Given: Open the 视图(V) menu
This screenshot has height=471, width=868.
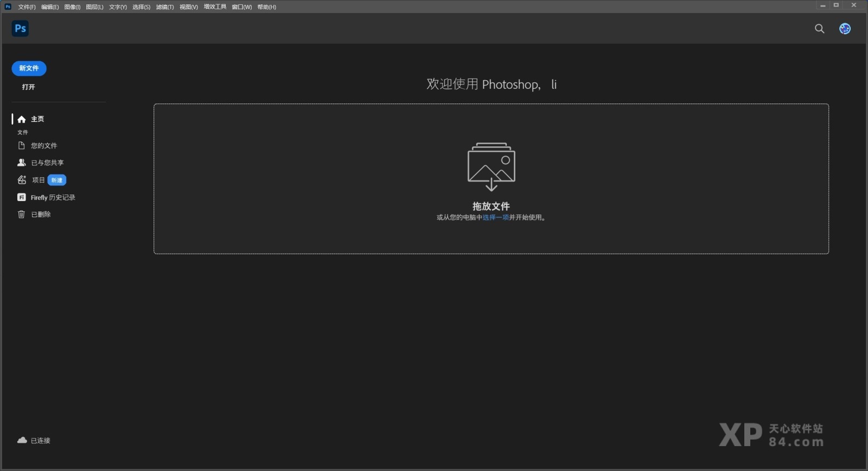Looking at the screenshot, I should (189, 7).
